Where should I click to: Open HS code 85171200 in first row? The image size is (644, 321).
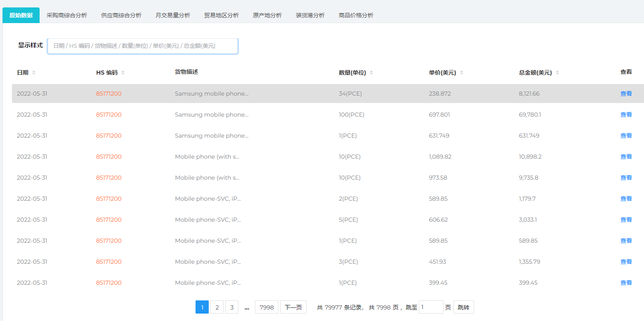click(x=109, y=94)
